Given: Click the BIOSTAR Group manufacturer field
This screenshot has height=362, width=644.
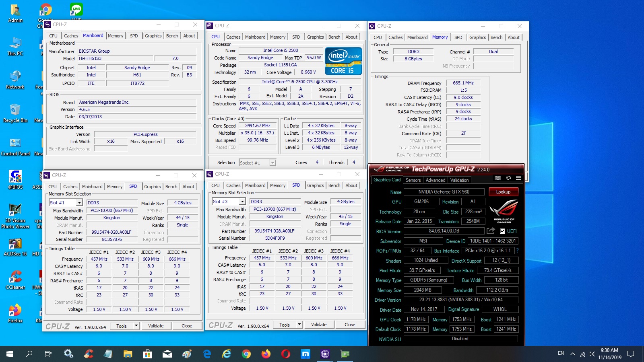Looking at the screenshot, I should point(137,51).
